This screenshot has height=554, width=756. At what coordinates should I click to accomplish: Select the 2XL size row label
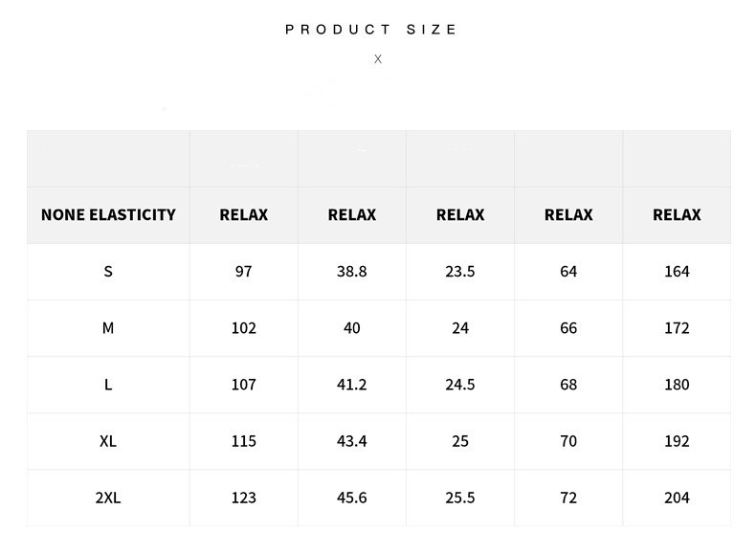coord(108,498)
